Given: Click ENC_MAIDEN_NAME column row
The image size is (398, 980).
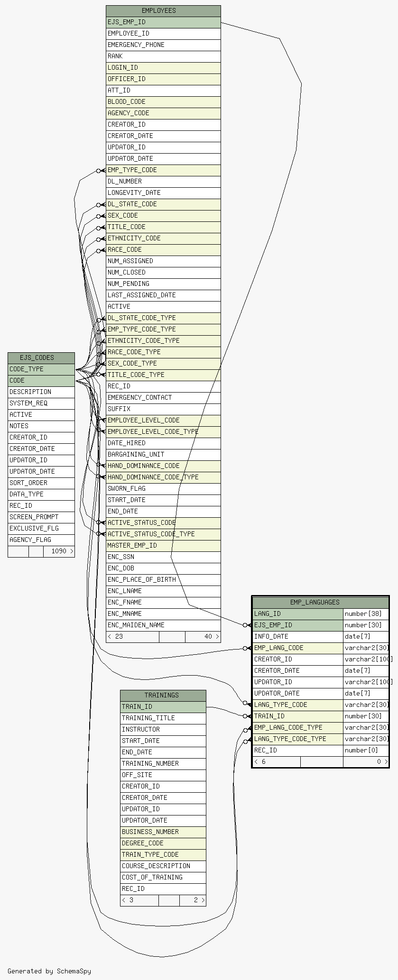Looking at the screenshot, I should coord(163,625).
